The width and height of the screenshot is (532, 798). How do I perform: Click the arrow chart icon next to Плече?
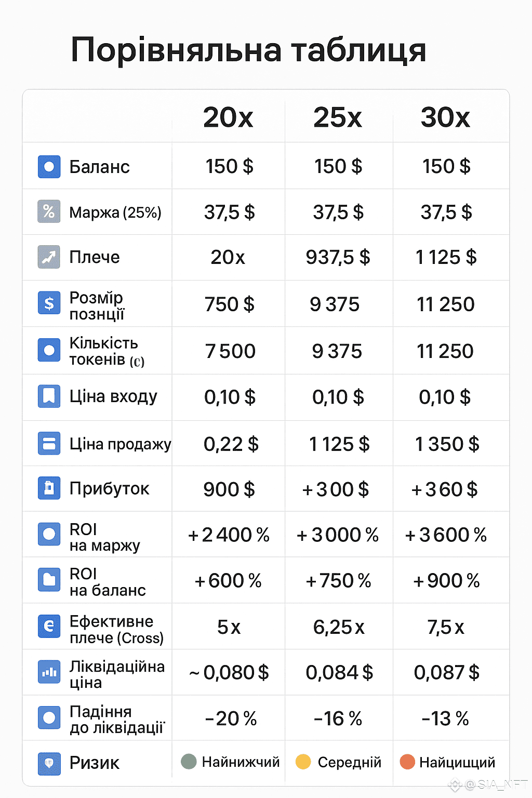[49, 257]
